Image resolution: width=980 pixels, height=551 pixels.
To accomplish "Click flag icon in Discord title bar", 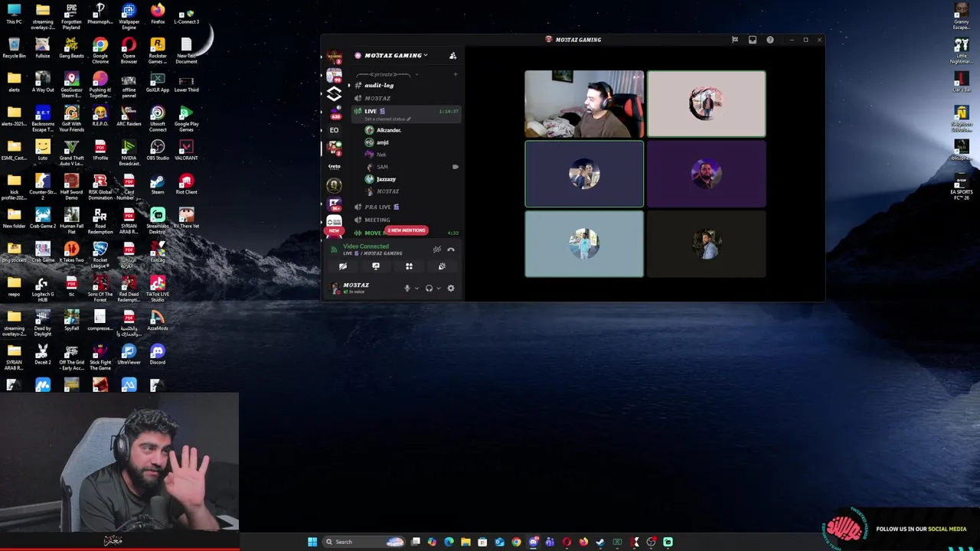I will 735,40.
